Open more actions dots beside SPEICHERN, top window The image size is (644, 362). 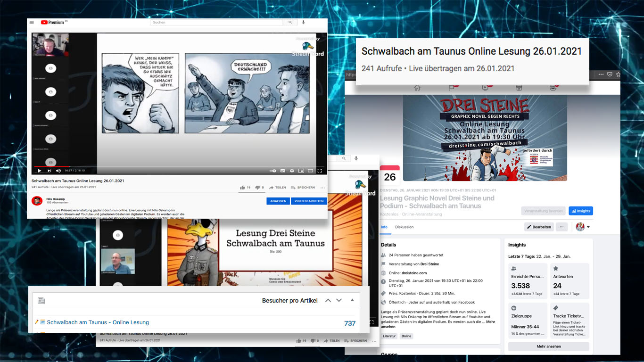point(322,188)
